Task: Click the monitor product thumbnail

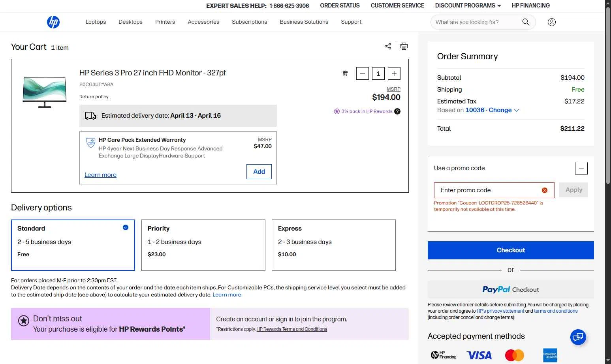Action: click(45, 92)
